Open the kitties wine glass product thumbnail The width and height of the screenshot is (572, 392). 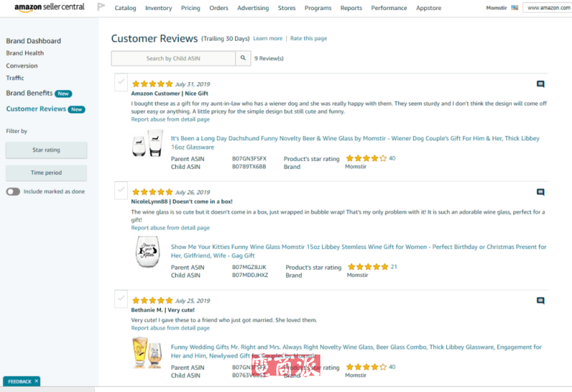(x=147, y=252)
